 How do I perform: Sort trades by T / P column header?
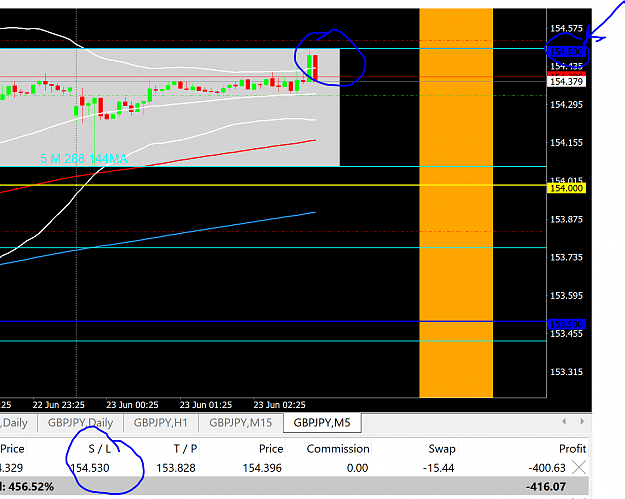point(185,449)
